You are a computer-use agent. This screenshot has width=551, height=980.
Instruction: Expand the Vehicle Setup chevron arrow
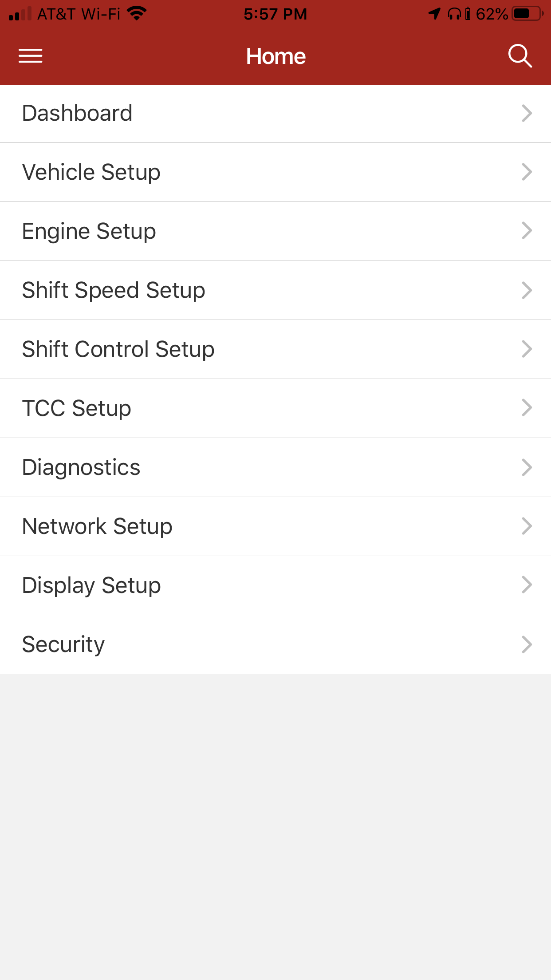(x=527, y=172)
